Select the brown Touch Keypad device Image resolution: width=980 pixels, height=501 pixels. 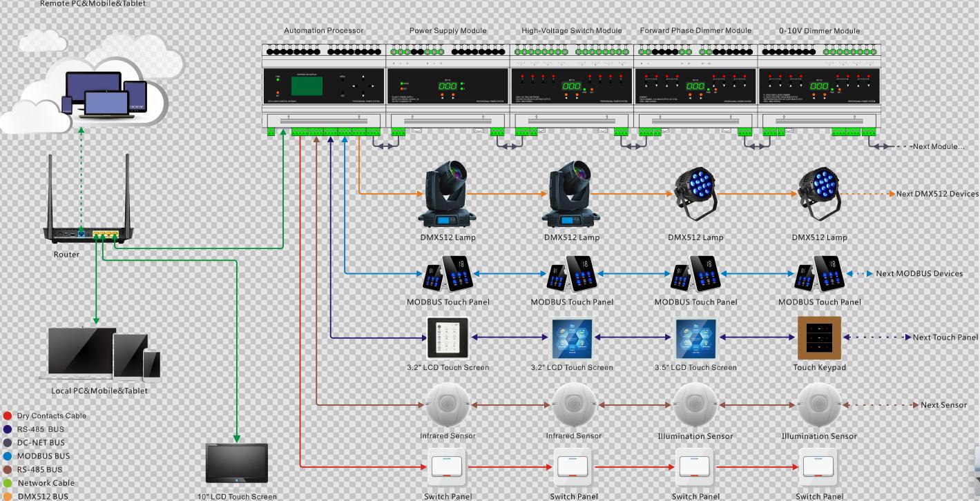click(819, 338)
